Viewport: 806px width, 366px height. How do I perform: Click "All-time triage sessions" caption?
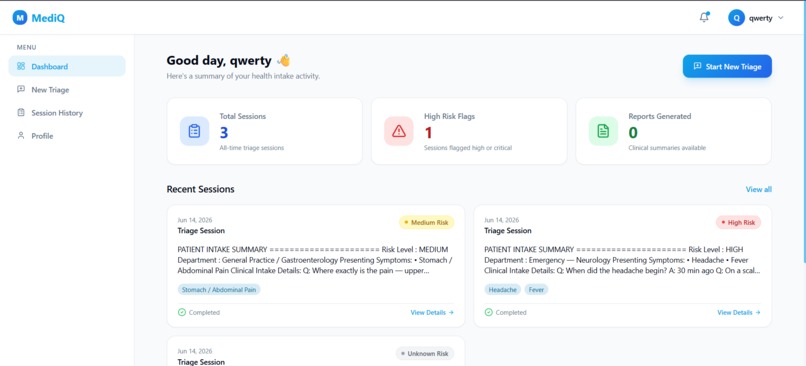pos(251,148)
